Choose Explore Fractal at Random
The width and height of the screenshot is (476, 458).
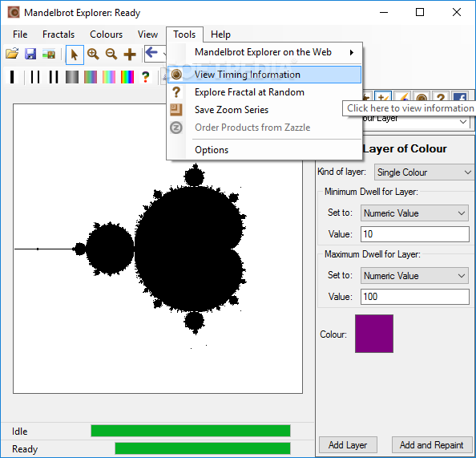(x=264, y=92)
